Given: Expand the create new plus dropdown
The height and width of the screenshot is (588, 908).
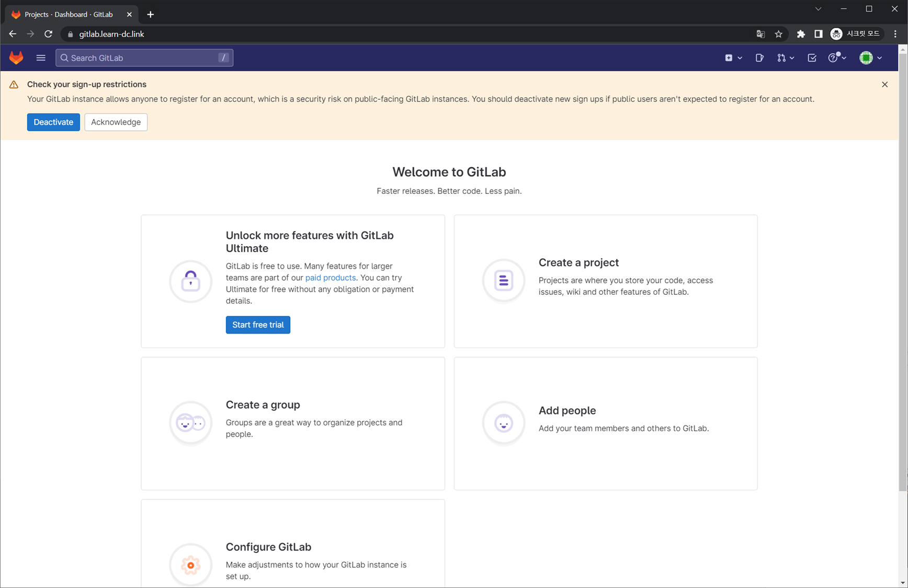Looking at the screenshot, I should click(733, 58).
